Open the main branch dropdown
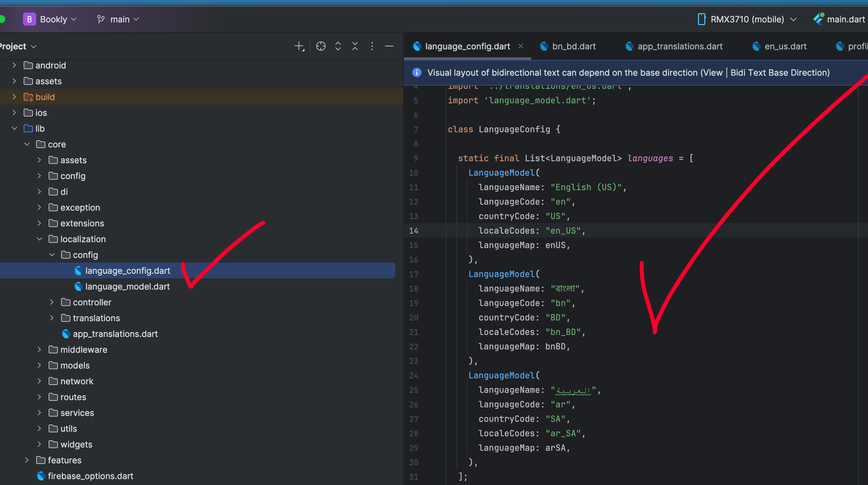 [x=118, y=19]
